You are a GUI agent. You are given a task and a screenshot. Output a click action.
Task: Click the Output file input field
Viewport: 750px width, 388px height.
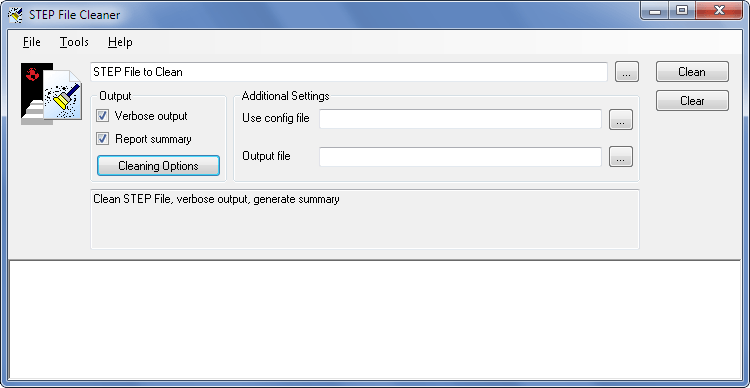coord(460,156)
